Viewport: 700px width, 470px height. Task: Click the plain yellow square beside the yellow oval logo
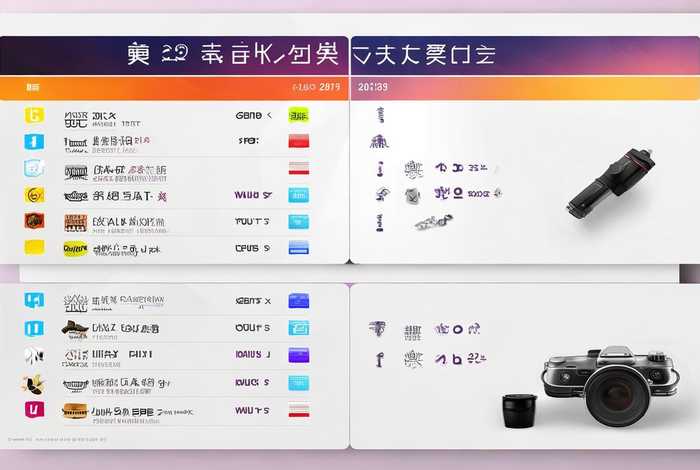point(34,247)
